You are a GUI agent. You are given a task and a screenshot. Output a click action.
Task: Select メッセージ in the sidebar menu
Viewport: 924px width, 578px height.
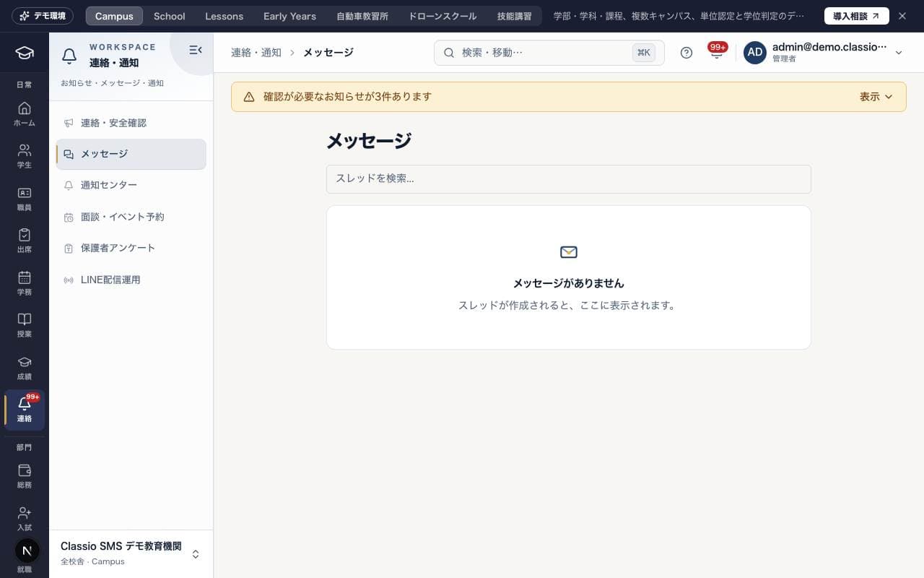131,154
